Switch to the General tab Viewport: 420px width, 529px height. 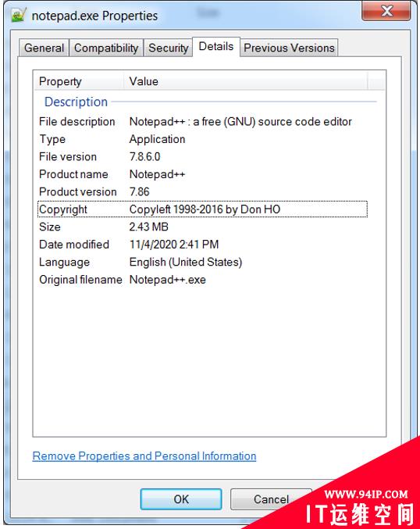pyautogui.click(x=44, y=48)
